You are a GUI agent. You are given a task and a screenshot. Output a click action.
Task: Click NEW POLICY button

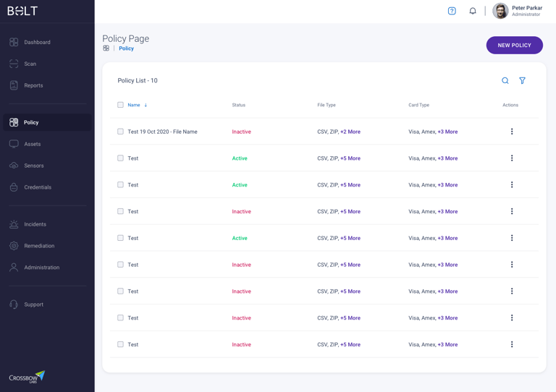514,46
